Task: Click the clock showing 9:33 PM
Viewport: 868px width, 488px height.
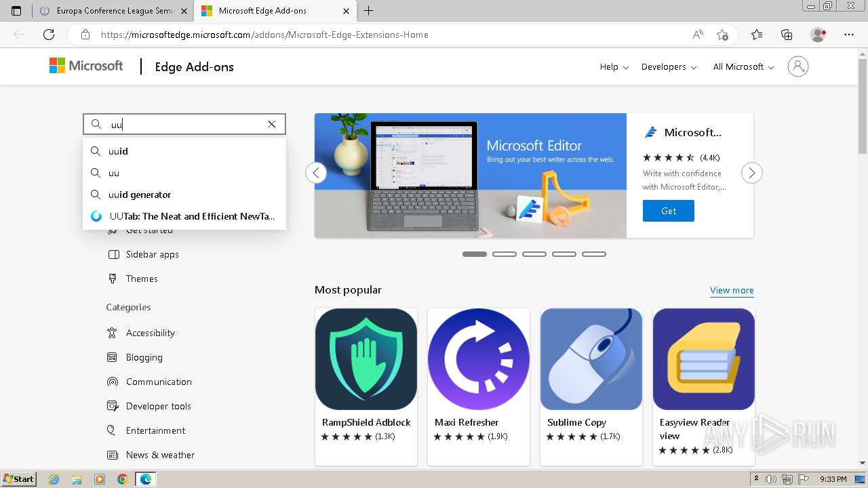Action: pyautogui.click(x=833, y=479)
